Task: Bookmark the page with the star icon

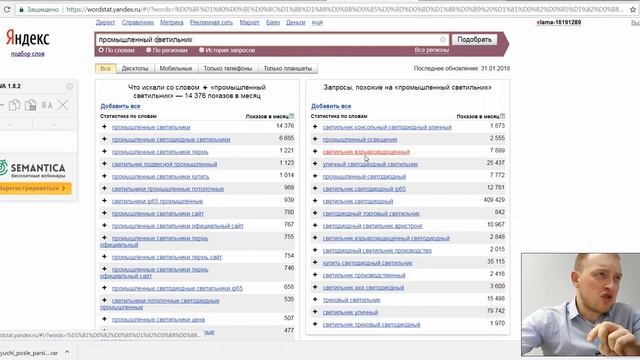Action: point(633,9)
